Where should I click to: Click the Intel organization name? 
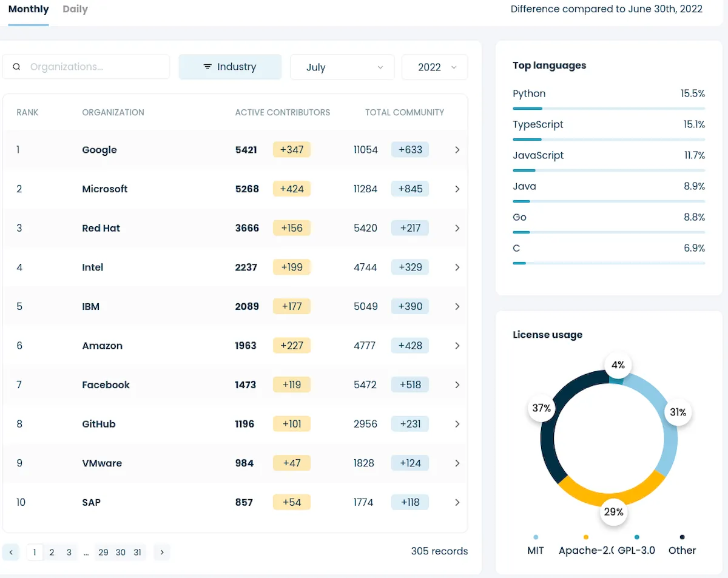click(x=93, y=267)
